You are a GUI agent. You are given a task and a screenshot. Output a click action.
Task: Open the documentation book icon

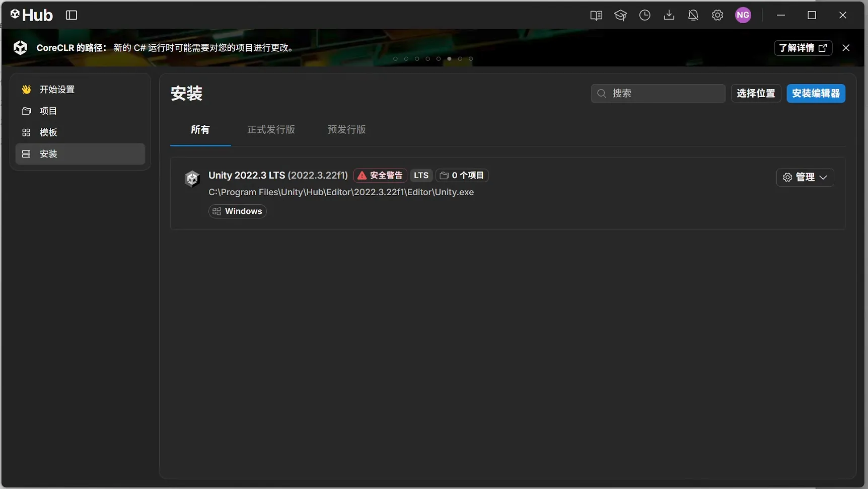tap(596, 15)
